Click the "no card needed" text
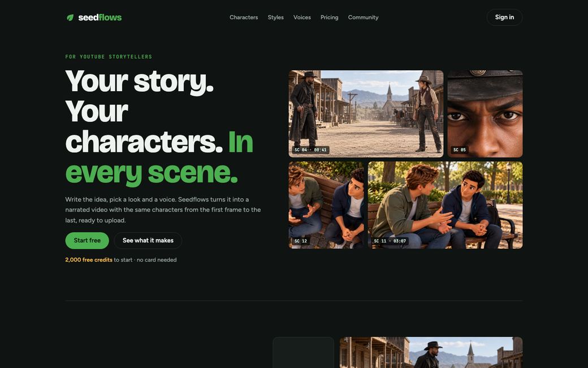Image resolution: width=588 pixels, height=368 pixels. 157,260
